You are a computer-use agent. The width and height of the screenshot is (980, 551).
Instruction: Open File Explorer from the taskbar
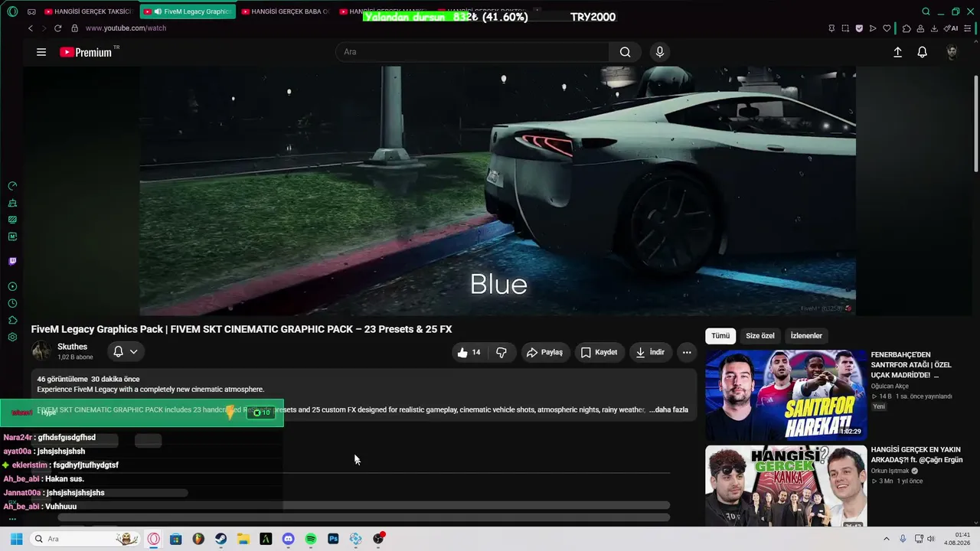[243, 539]
